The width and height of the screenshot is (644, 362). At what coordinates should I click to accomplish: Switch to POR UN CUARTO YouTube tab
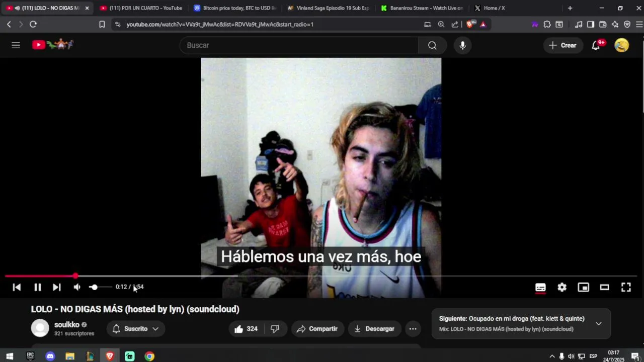tap(141, 8)
